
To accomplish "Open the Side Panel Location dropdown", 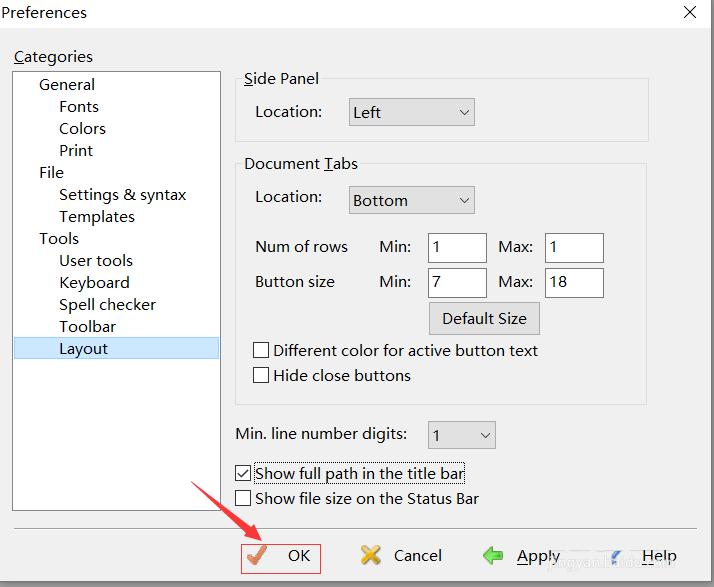I will [x=411, y=113].
